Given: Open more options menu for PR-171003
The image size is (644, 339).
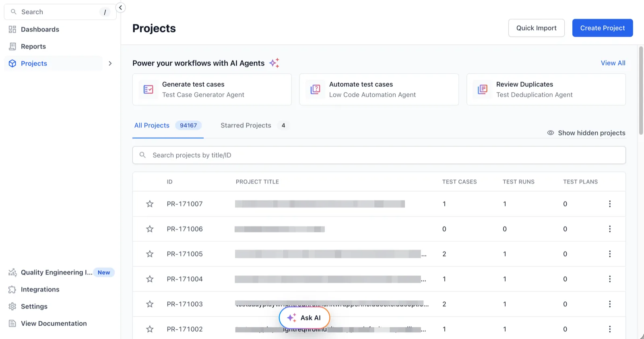Looking at the screenshot, I should (x=610, y=304).
